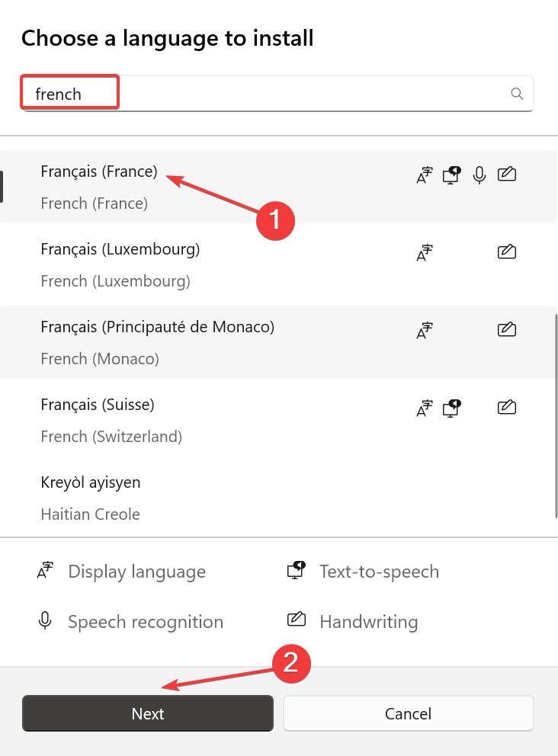The height and width of the screenshot is (756, 558).
Task: Click the Next button
Action: (x=147, y=713)
